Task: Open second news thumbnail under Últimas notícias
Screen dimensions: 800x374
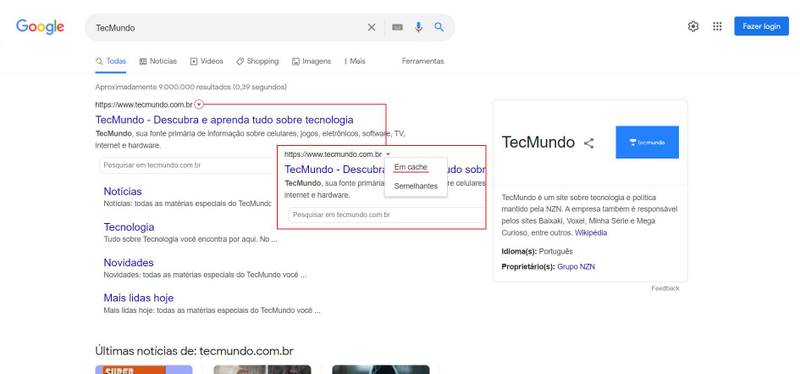Action: [x=262, y=369]
